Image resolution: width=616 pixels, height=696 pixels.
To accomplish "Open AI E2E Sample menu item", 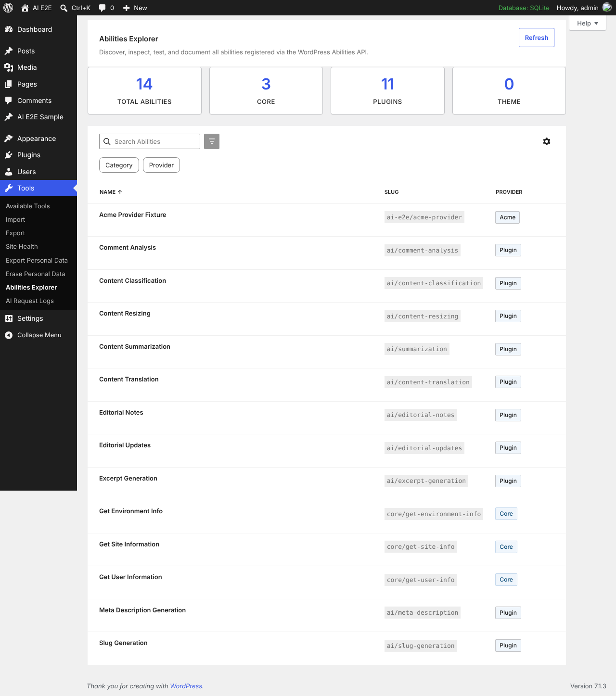I will coord(38,117).
